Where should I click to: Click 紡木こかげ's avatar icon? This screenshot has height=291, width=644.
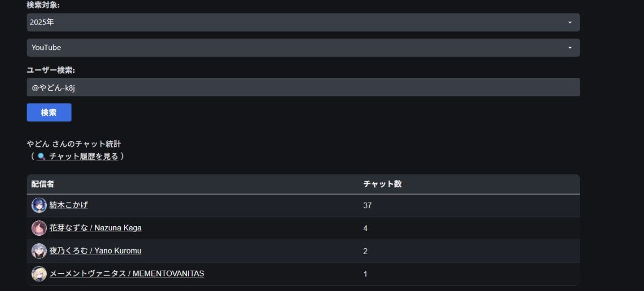(x=39, y=205)
